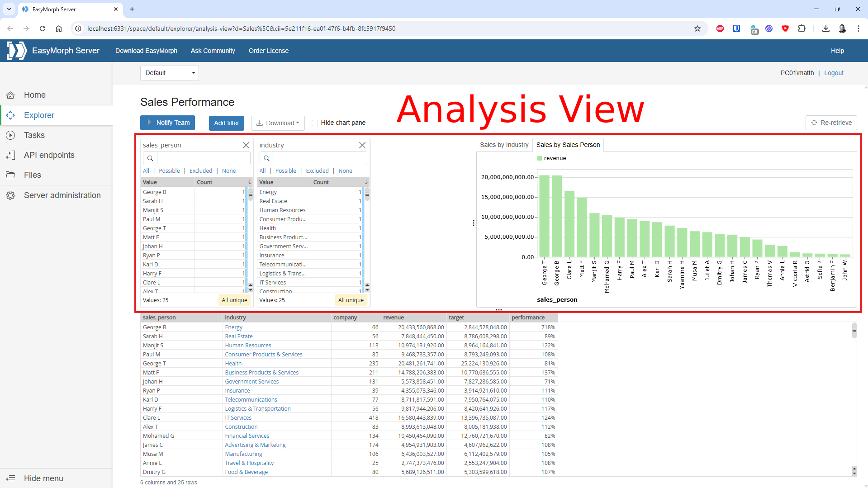Screen dimensions: 868x488
Task: Open the Default space dropdown
Action: pyautogui.click(x=169, y=73)
